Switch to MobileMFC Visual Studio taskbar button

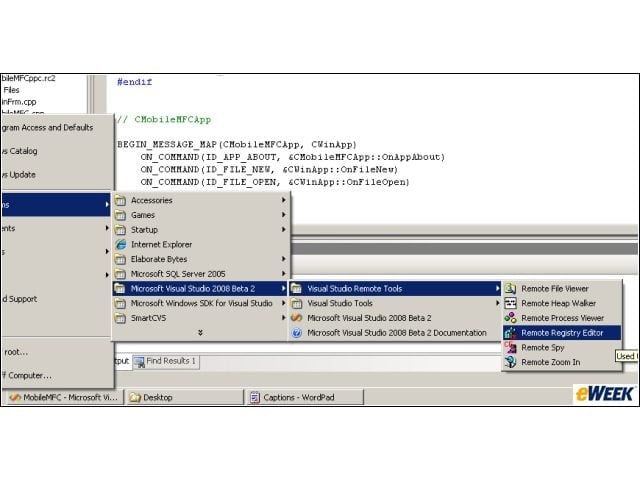[63, 397]
